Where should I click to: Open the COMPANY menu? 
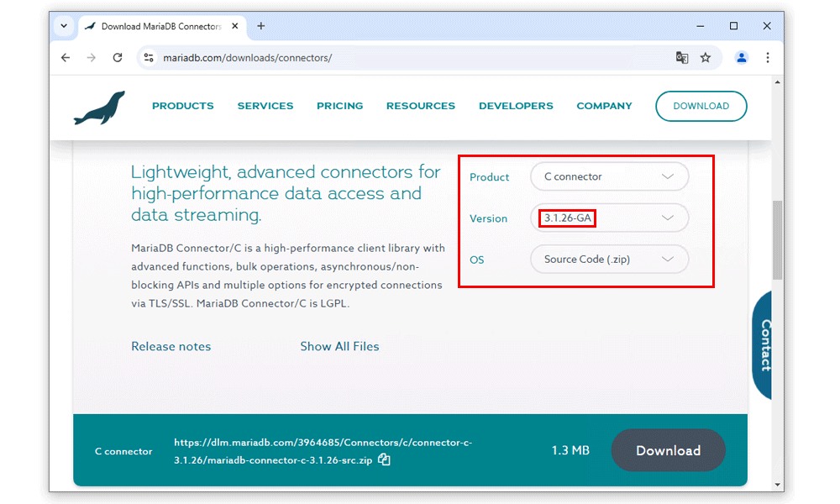pos(604,106)
